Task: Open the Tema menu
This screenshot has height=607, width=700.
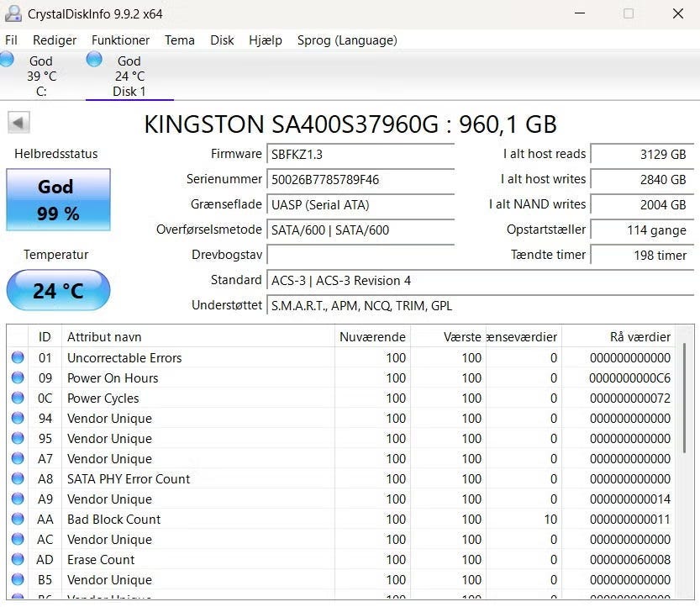Action: 180,40
